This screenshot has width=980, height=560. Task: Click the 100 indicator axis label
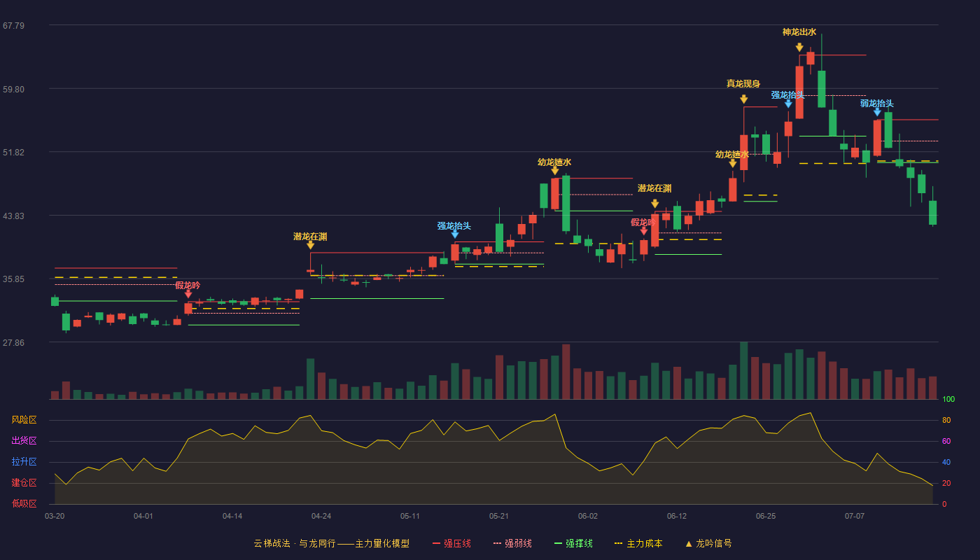(948, 400)
